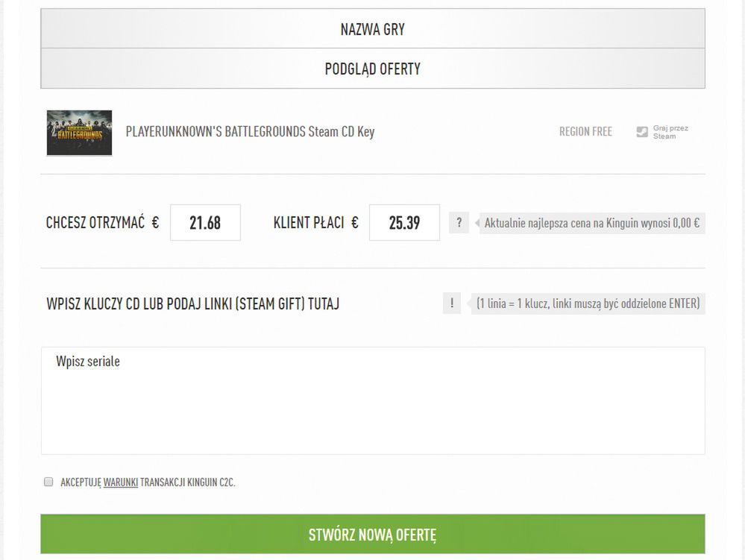Click the Graj przez Steam text
Screen dimensions: 745x560
click(x=670, y=132)
